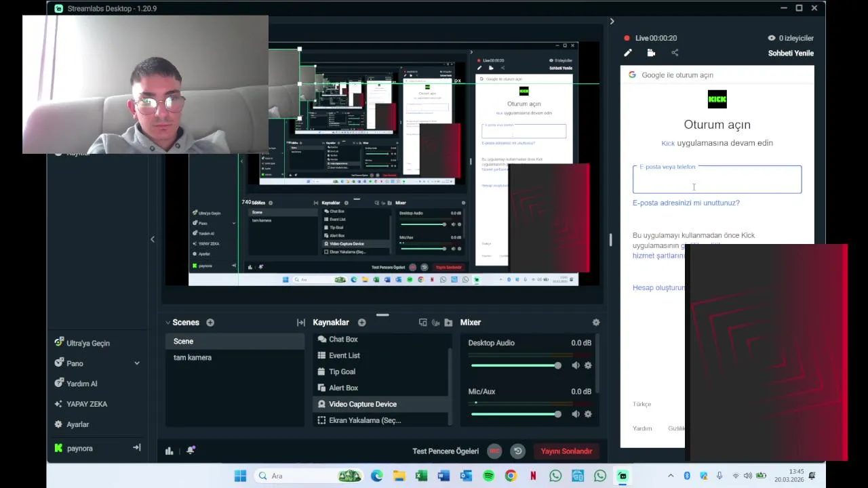This screenshot has width=868, height=488.
Task: Adjust Desktop Audio volume slider
Action: pos(516,365)
